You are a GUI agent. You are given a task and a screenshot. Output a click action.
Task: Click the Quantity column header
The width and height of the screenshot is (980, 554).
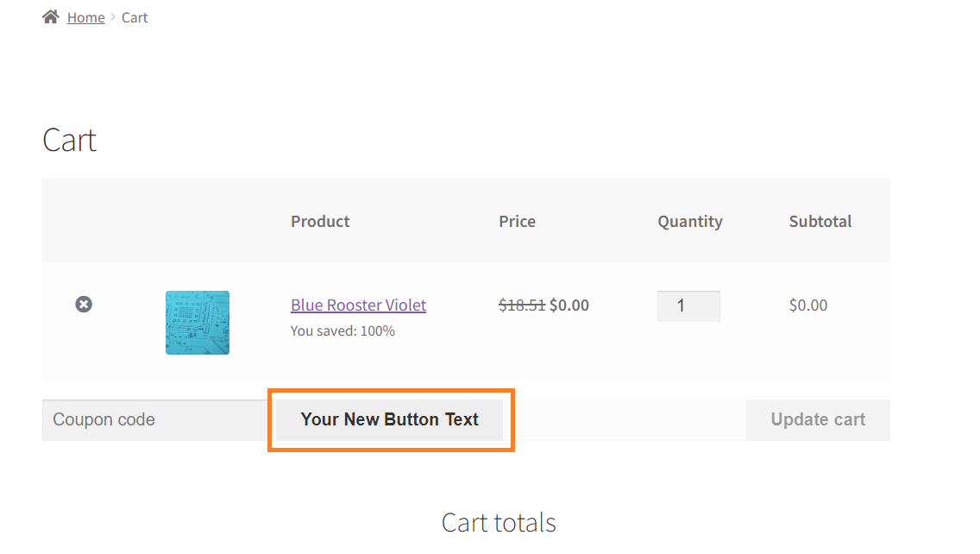click(690, 222)
